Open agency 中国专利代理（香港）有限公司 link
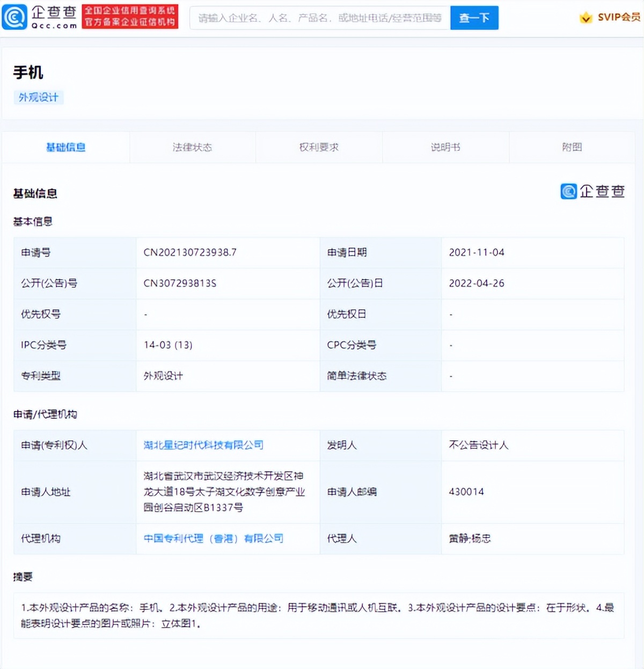 click(213, 539)
